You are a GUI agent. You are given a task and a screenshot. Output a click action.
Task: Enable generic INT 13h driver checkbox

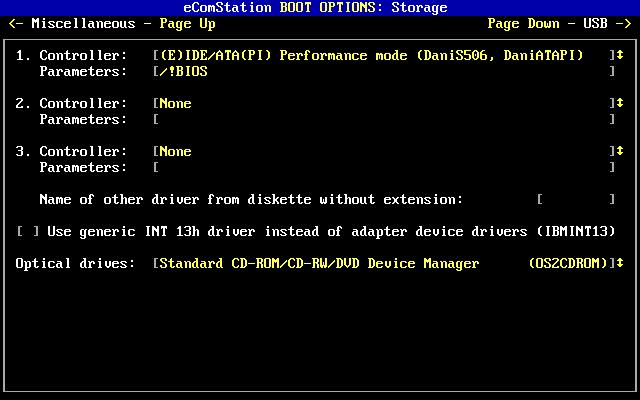tap(28, 231)
